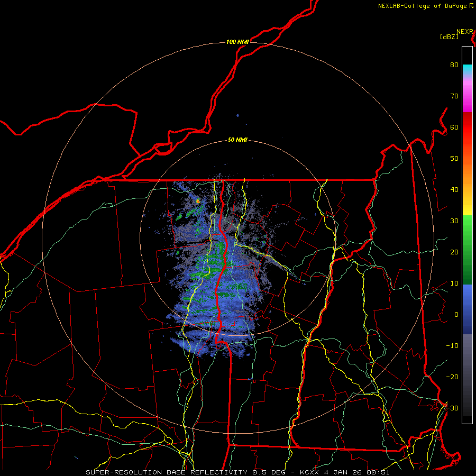Click the 10 value on the dBZ scale

454,283
